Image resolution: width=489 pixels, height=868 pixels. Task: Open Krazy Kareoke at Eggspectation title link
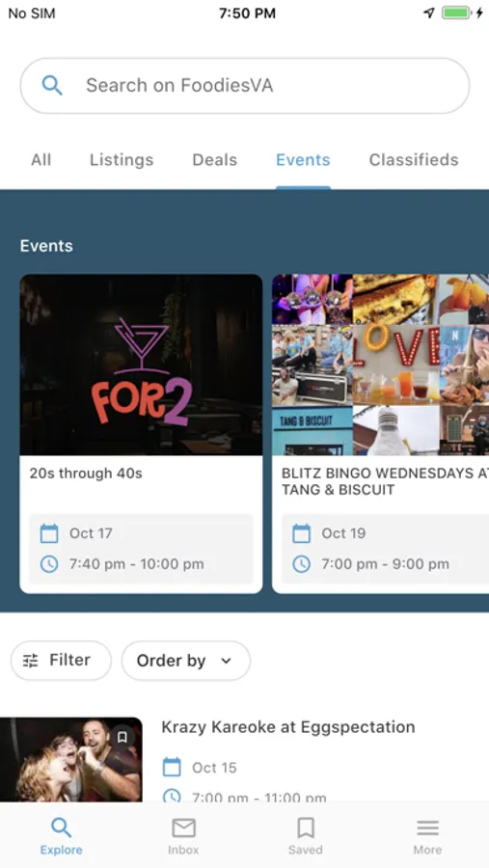click(288, 727)
